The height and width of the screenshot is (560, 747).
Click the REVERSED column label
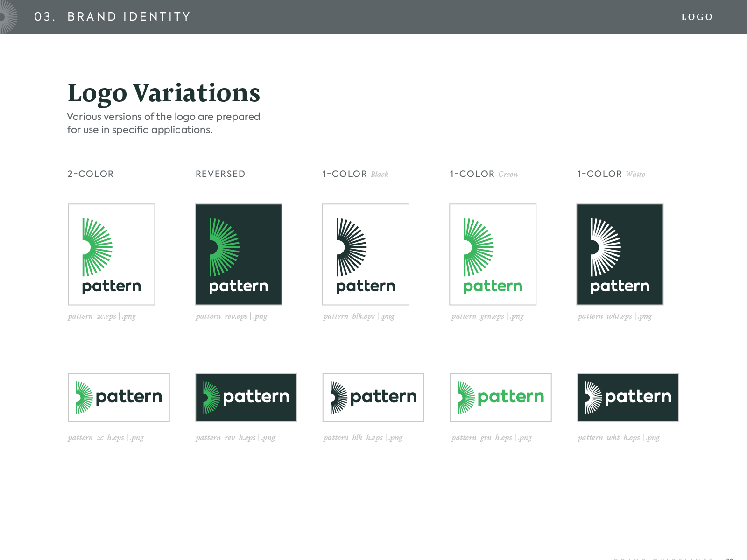point(220,174)
